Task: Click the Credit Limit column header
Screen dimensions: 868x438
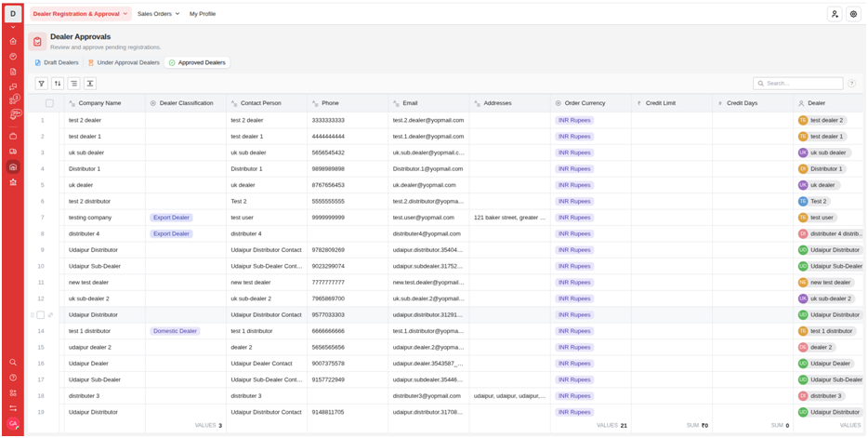Action: coord(672,103)
